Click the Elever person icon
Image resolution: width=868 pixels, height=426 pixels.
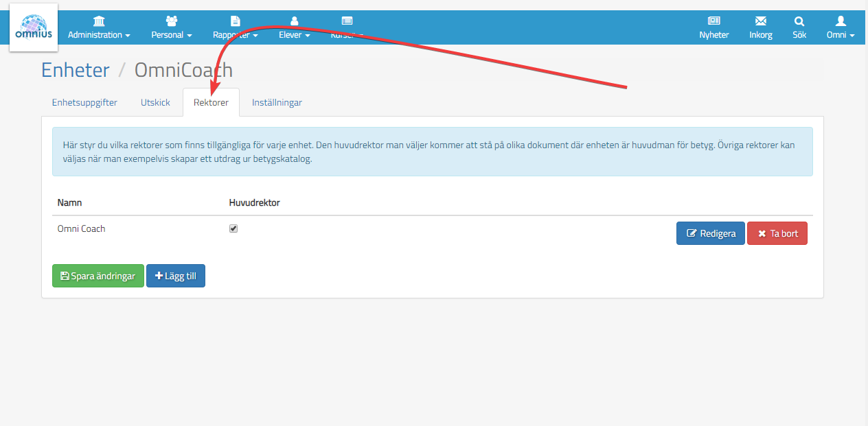tap(295, 21)
